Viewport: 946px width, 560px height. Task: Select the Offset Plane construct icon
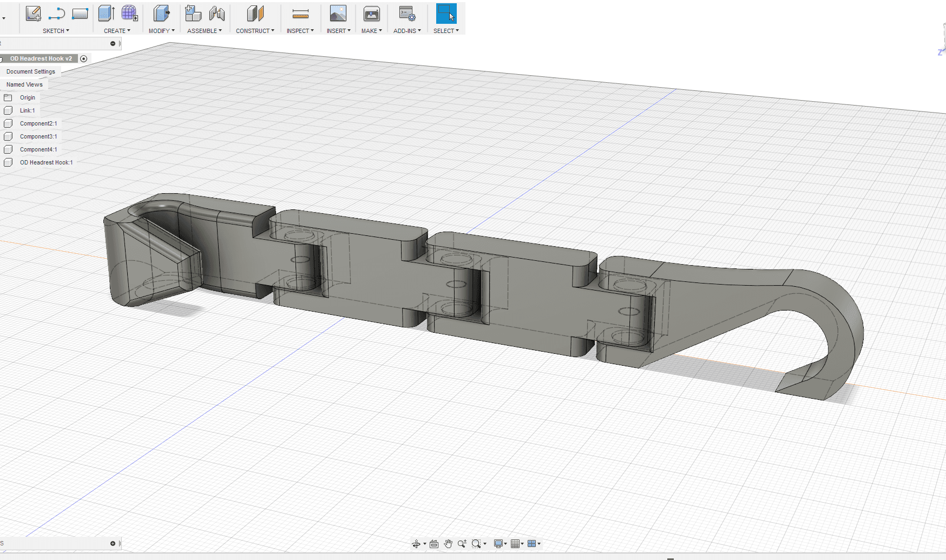[x=255, y=14]
